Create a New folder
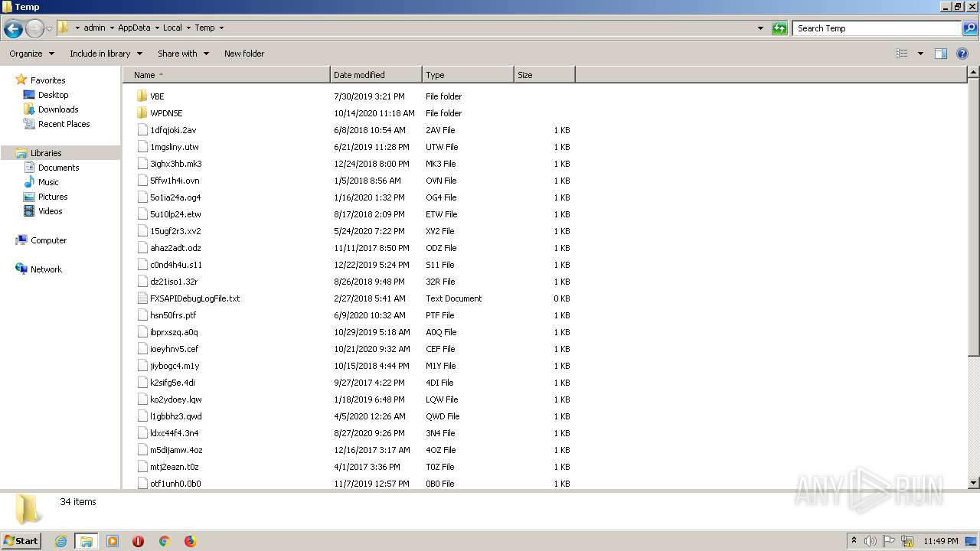 (244, 54)
